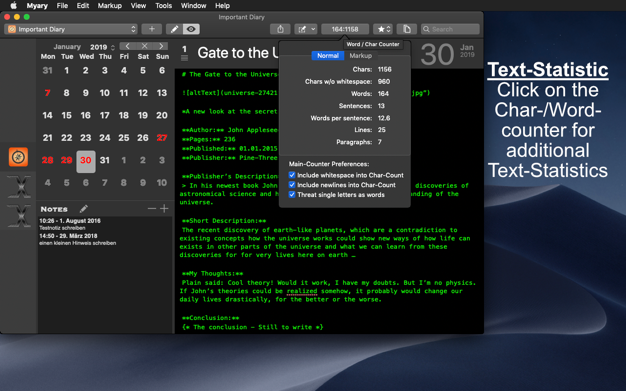Select January 7 in calendar
626x391 pixels.
coord(48,93)
